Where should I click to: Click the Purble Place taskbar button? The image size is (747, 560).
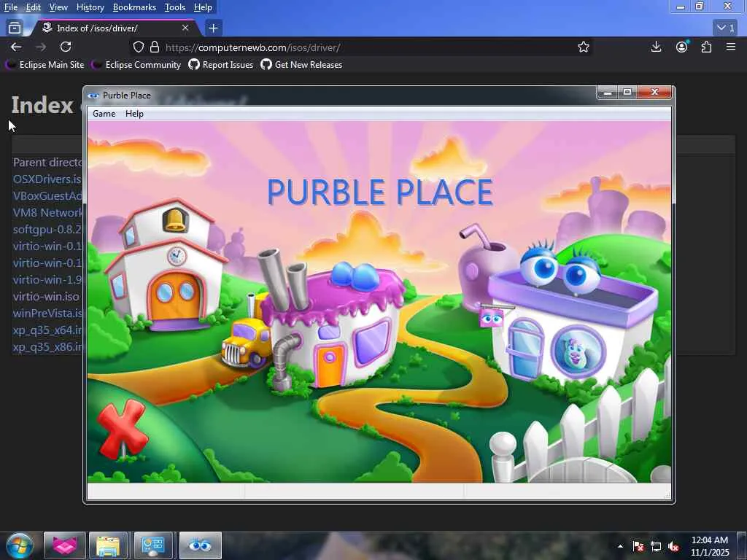point(200,545)
